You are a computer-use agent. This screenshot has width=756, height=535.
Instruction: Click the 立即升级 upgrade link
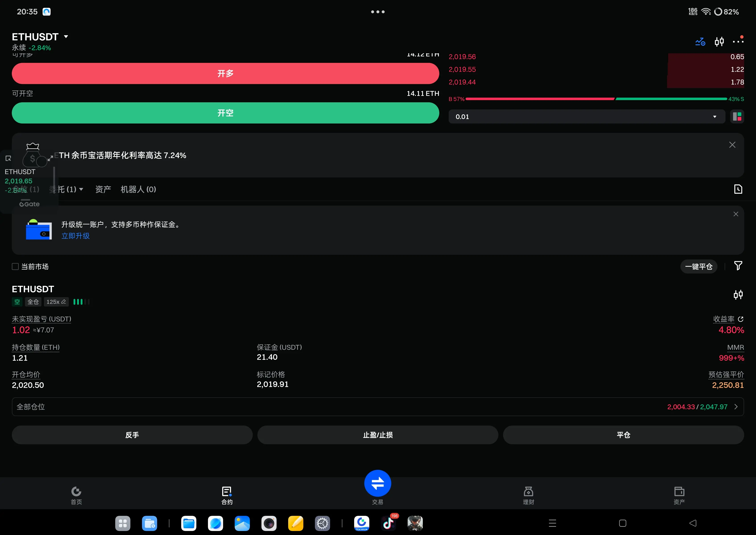[x=75, y=236]
